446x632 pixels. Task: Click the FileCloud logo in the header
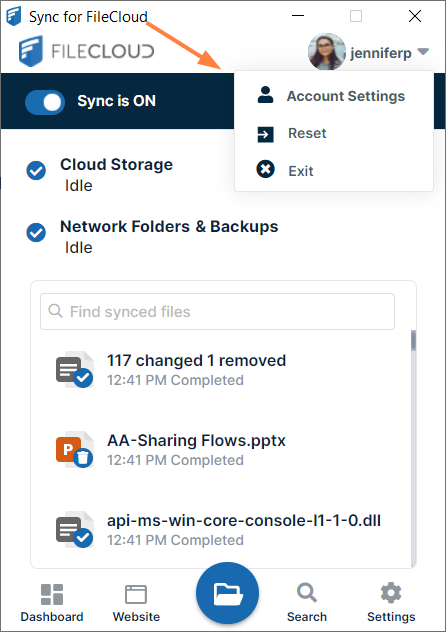[x=86, y=51]
